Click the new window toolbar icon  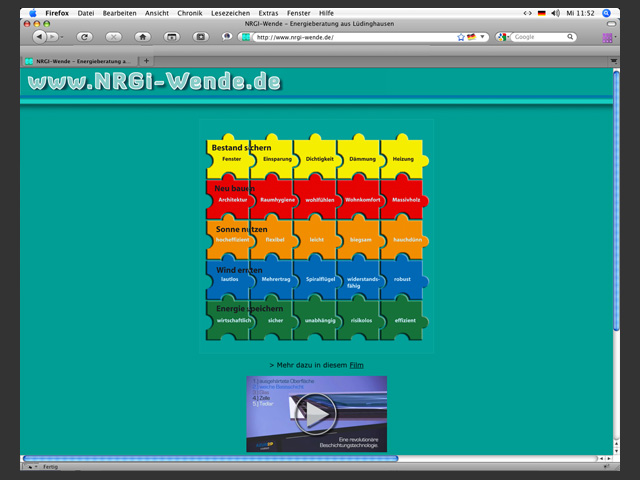pos(171,37)
